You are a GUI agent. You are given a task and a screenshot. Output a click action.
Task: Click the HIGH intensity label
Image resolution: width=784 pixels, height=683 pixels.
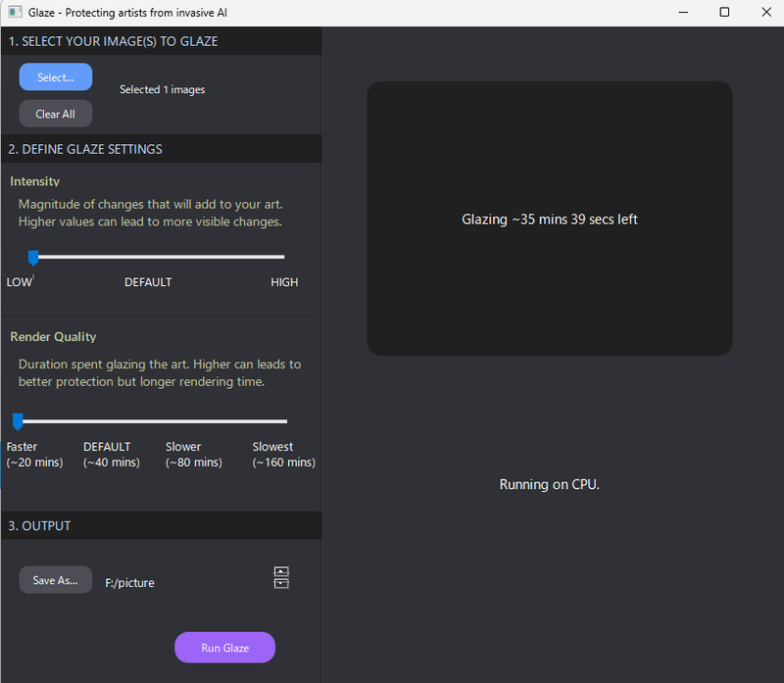(284, 282)
